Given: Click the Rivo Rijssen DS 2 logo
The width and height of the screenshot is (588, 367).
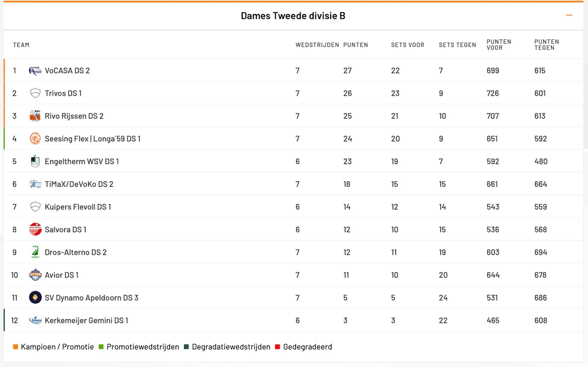Looking at the screenshot, I should pyautogui.click(x=35, y=116).
